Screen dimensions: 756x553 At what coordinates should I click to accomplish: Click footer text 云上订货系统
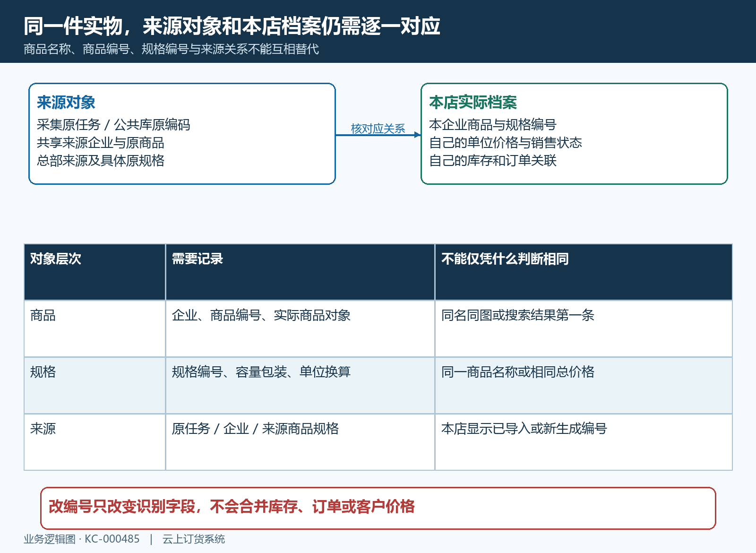[194, 539]
